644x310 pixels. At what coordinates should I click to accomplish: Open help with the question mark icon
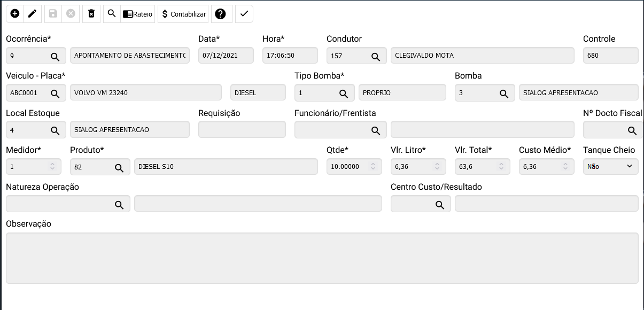pos(220,14)
